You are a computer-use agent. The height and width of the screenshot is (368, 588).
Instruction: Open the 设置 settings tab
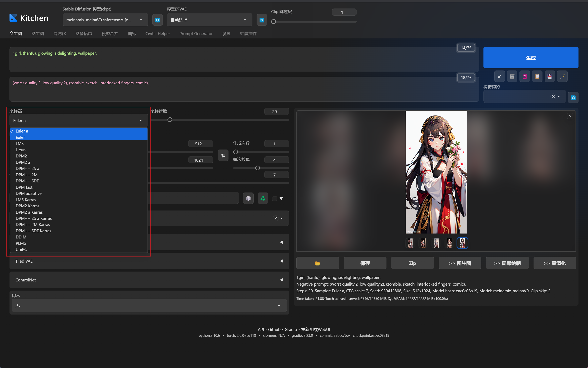(x=226, y=34)
